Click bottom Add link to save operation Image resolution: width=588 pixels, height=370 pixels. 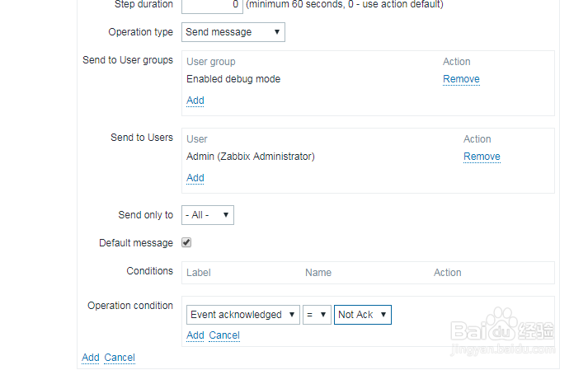coord(91,358)
